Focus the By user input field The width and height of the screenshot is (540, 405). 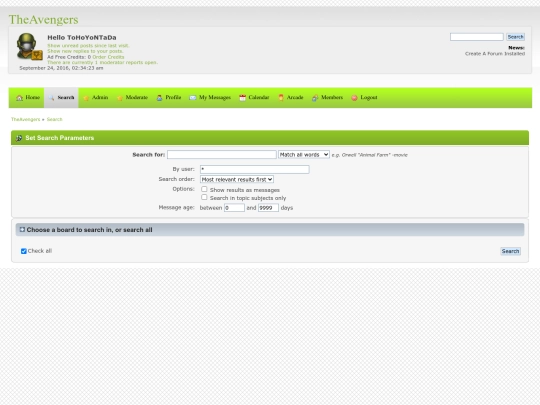click(x=255, y=169)
